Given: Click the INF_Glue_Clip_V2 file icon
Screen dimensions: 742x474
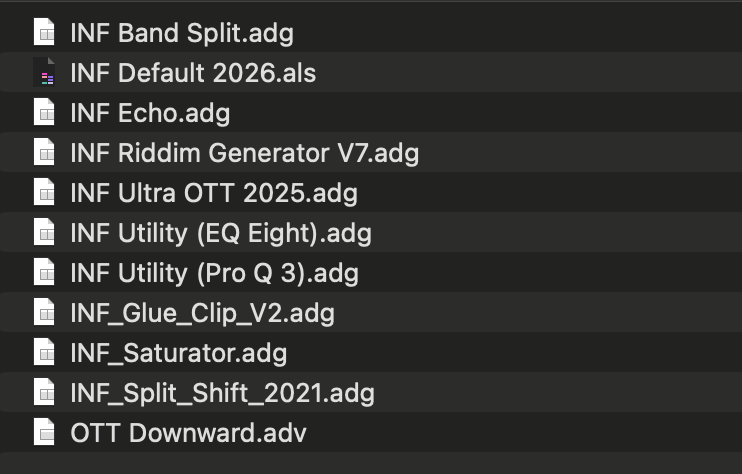Looking at the screenshot, I should point(44,313).
